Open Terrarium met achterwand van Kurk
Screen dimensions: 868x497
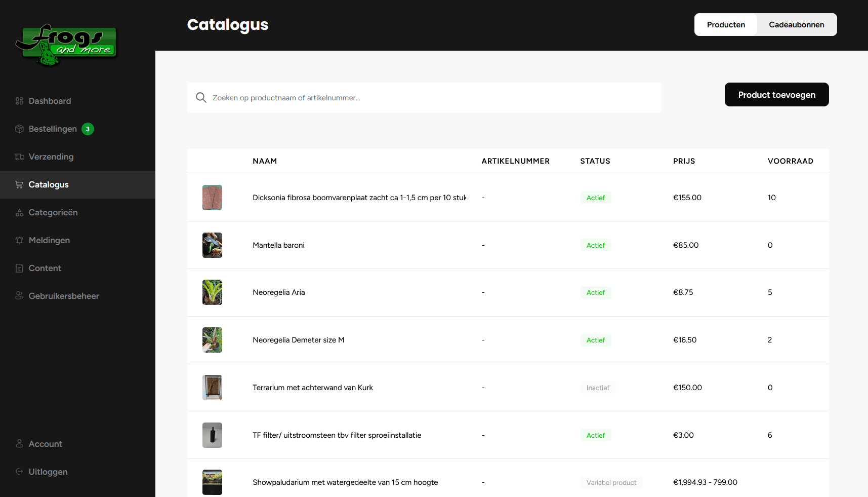(x=313, y=388)
